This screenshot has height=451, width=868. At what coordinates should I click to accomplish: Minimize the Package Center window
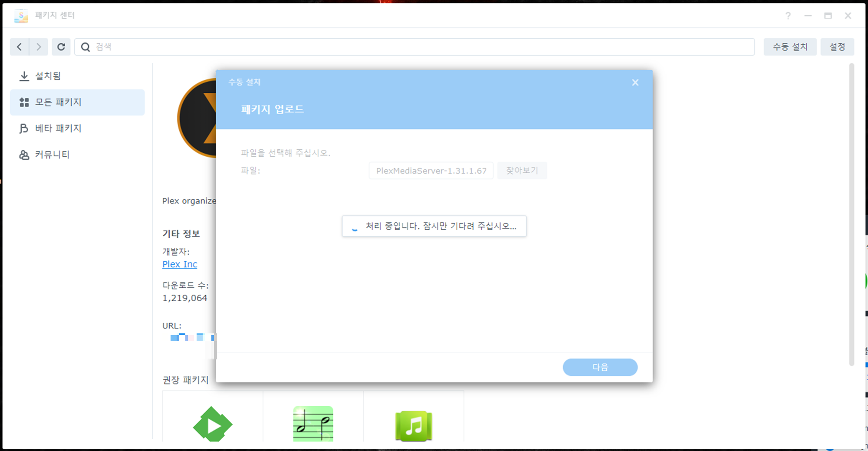click(x=808, y=16)
